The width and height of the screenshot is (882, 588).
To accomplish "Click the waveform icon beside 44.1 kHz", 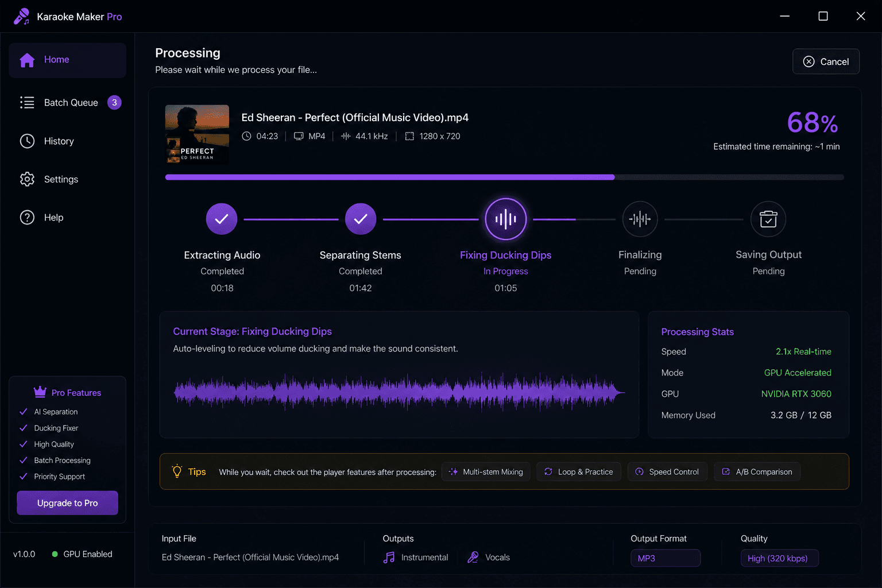I will [346, 136].
